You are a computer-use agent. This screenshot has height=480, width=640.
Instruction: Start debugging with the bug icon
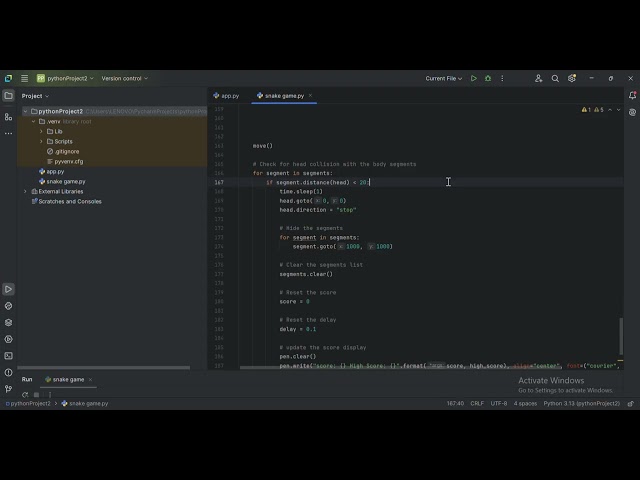(x=488, y=78)
